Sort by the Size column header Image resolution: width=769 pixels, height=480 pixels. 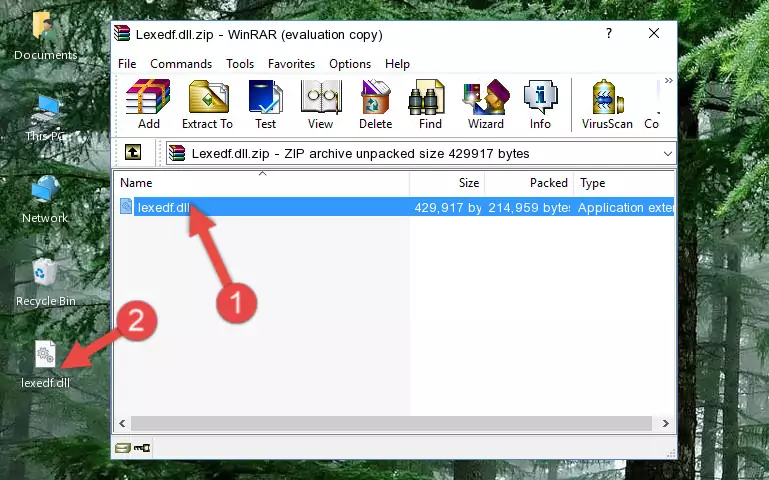tap(447, 183)
